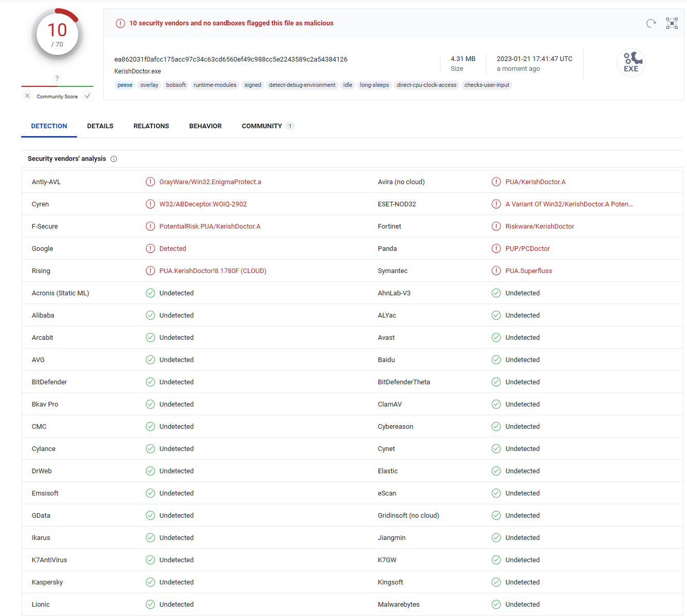The image size is (687, 616).
Task: Click the Fortinet detection alert icon
Action: pyautogui.click(x=496, y=227)
